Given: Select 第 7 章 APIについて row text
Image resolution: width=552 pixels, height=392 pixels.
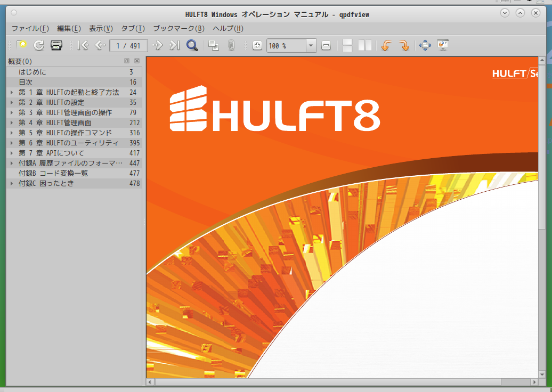Looking at the screenshot, I should [51, 153].
